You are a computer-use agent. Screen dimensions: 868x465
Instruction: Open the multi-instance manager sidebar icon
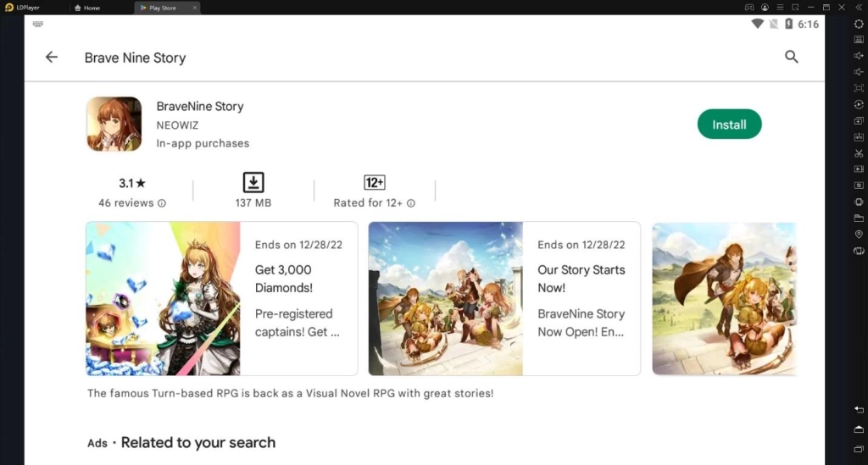click(859, 120)
